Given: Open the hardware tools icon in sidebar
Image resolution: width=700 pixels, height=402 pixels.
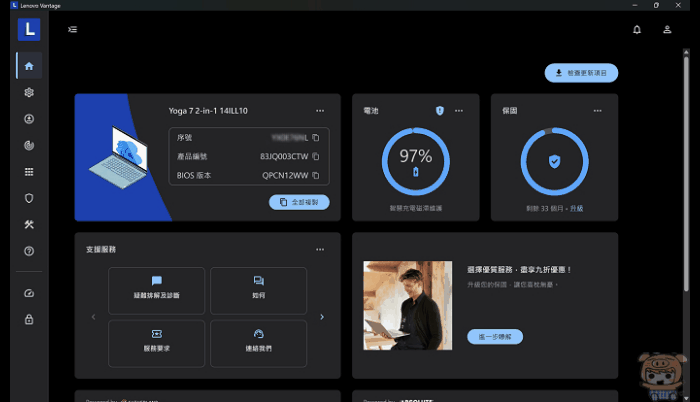Looking at the screenshot, I should click(29, 224).
